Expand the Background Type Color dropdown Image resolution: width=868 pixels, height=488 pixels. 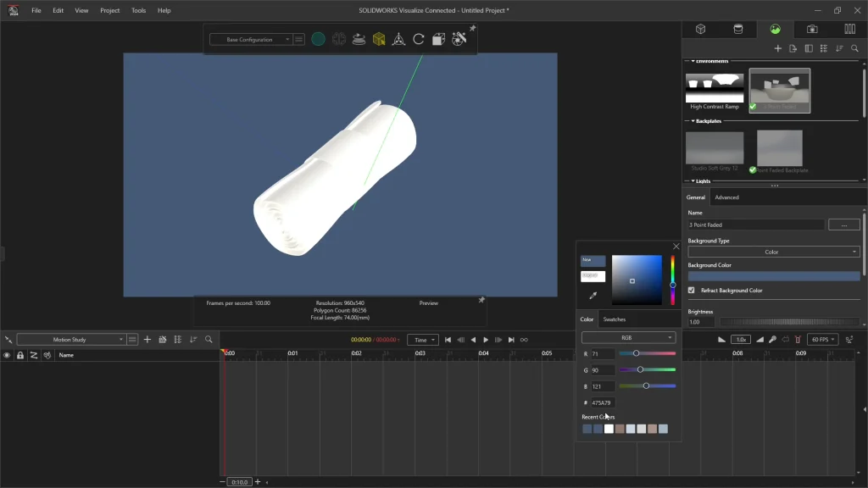coord(773,252)
